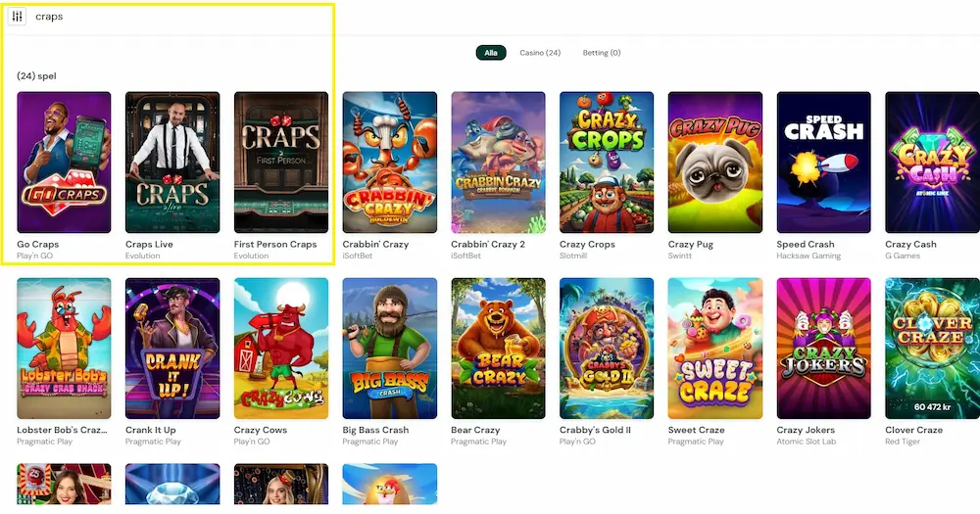Click 'Red Tiger' provider under Clover Craze

[x=902, y=441]
